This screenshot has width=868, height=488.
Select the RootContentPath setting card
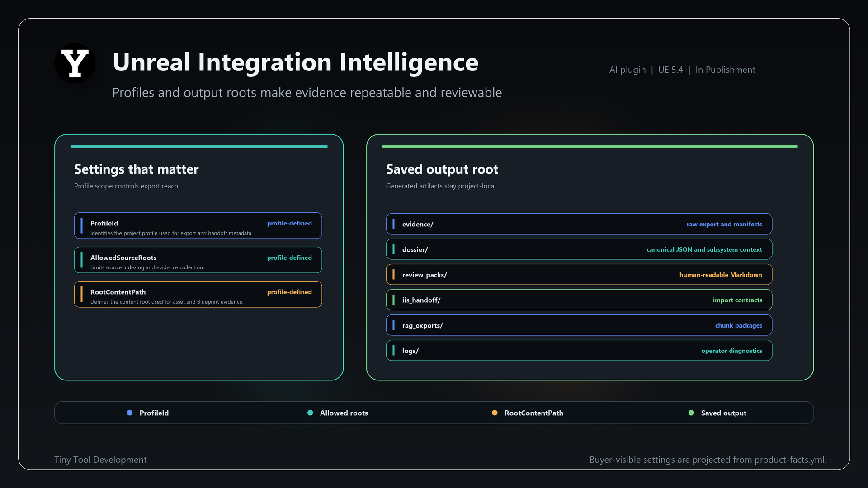click(x=198, y=294)
